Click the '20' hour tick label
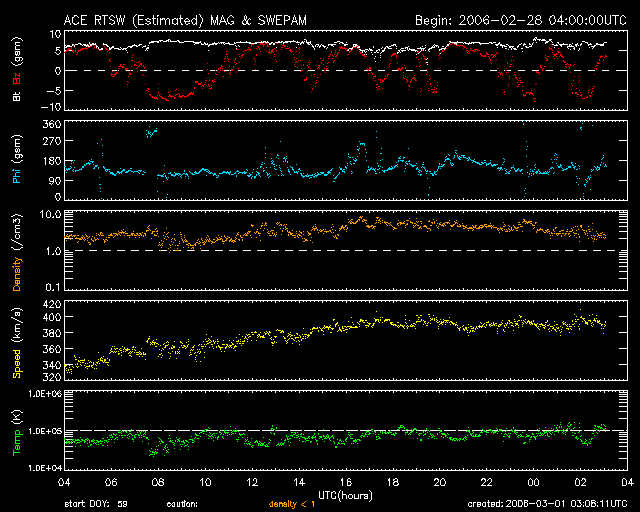 tap(440, 483)
